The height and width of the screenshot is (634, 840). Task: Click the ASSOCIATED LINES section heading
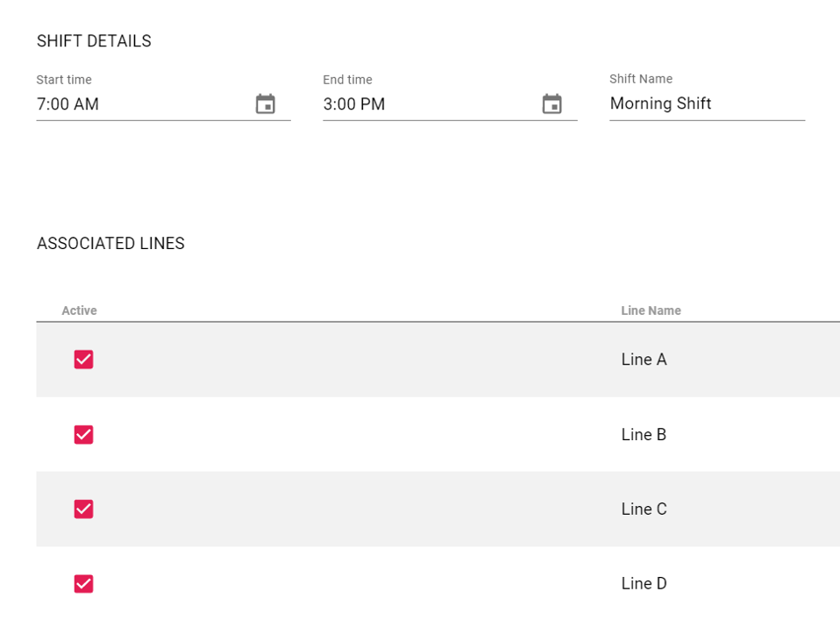click(x=110, y=244)
